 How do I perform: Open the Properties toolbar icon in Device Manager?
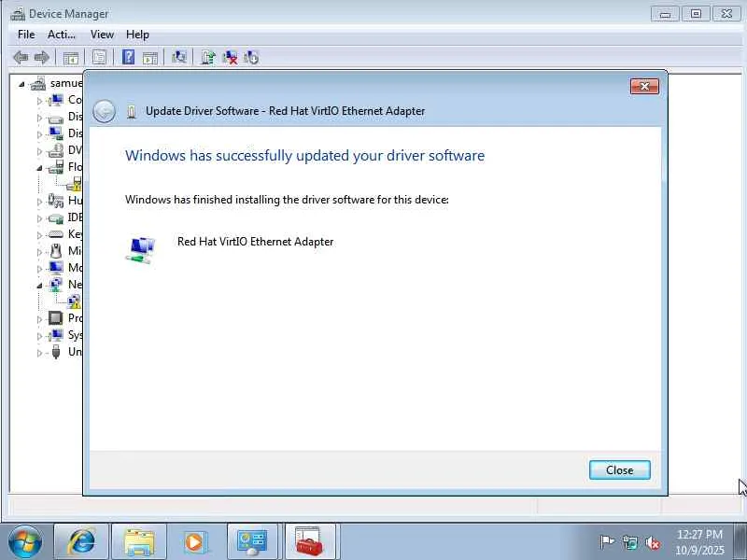(x=99, y=58)
